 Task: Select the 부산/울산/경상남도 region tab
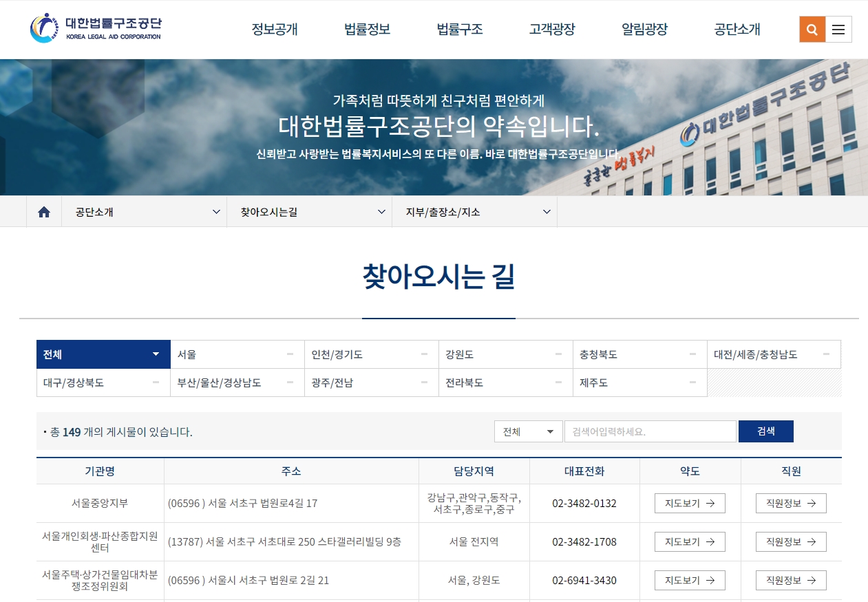pos(237,383)
